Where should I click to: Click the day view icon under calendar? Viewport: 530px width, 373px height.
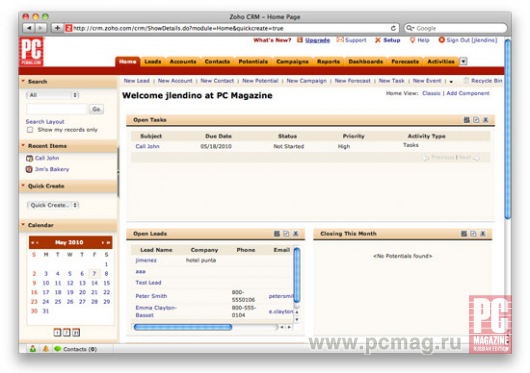(x=57, y=332)
